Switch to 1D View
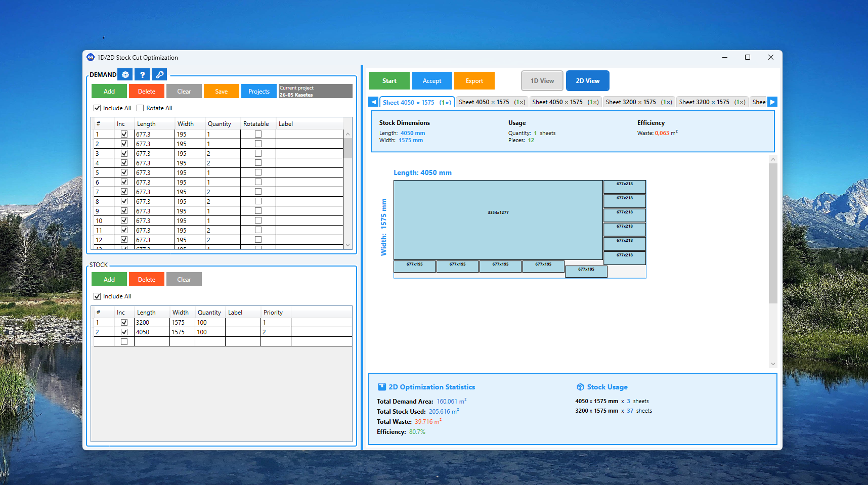 (x=542, y=80)
